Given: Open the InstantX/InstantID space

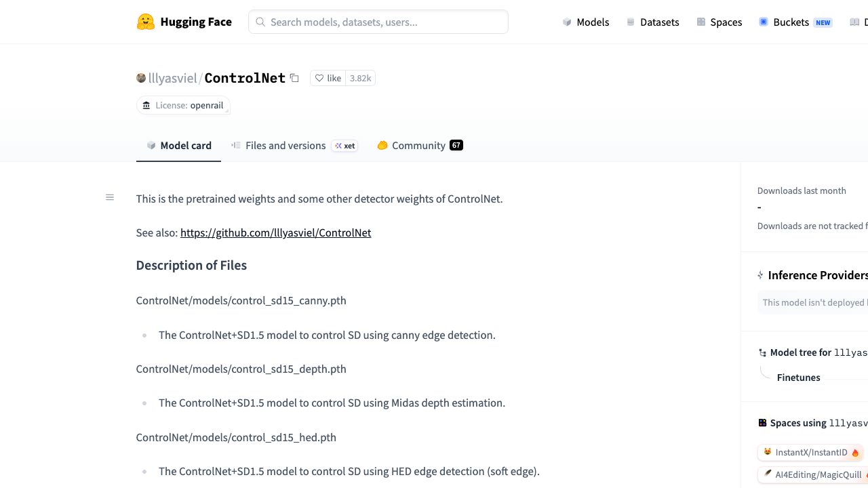Looking at the screenshot, I should 810,452.
